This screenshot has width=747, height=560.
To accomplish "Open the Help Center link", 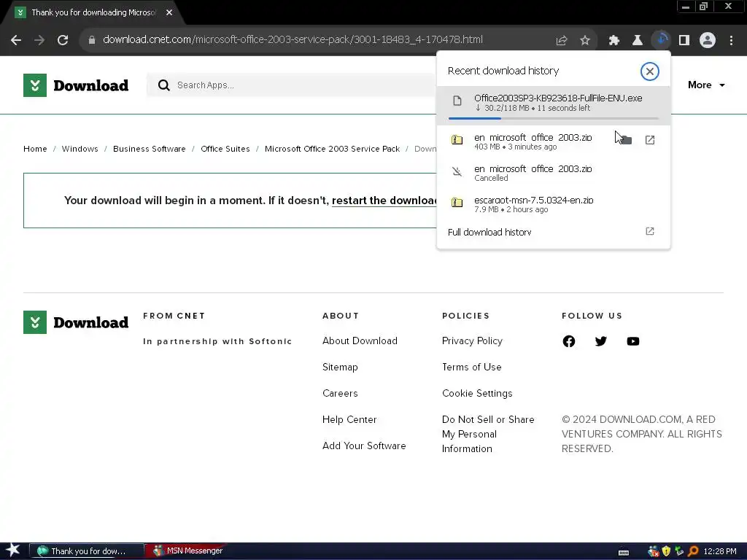I will tap(349, 419).
